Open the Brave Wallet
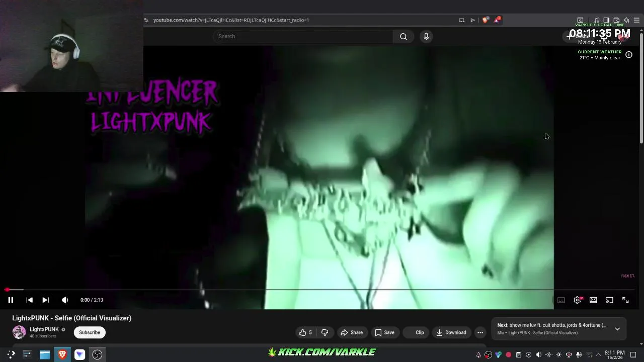The image size is (644, 362). (x=616, y=20)
